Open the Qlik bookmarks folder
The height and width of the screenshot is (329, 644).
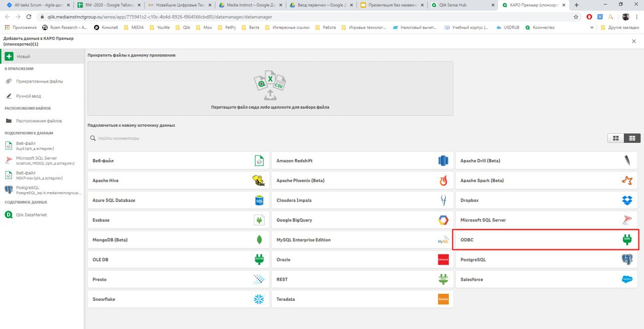(x=182, y=28)
